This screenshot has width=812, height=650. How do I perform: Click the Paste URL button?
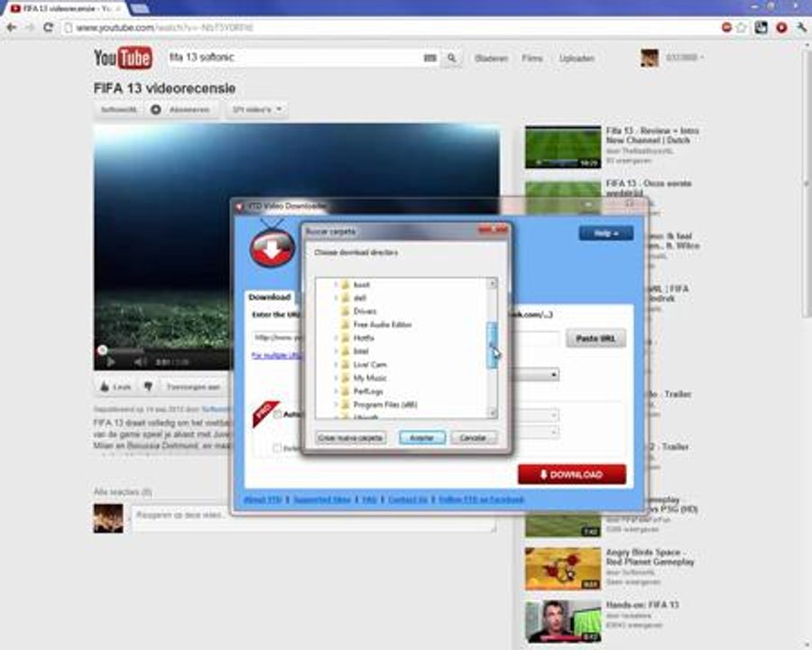point(595,339)
